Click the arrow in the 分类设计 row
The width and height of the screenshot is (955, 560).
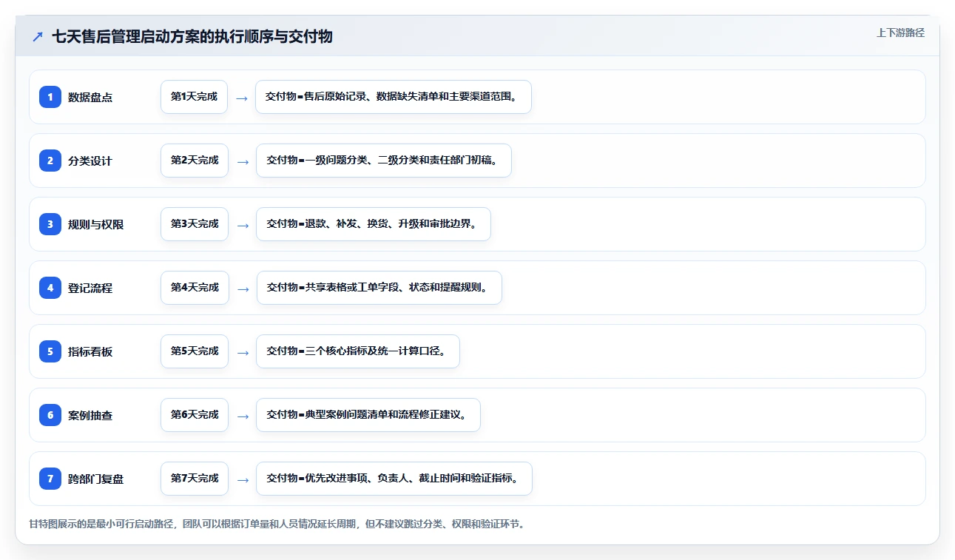coord(242,161)
